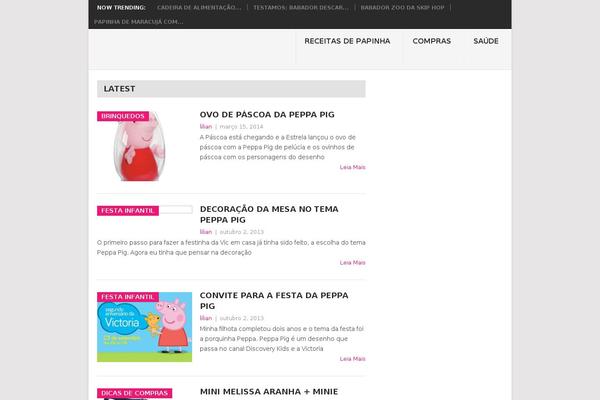Image resolution: width=600 pixels, height=400 pixels.
Task: Click the Latest section heading
Action: [119, 89]
